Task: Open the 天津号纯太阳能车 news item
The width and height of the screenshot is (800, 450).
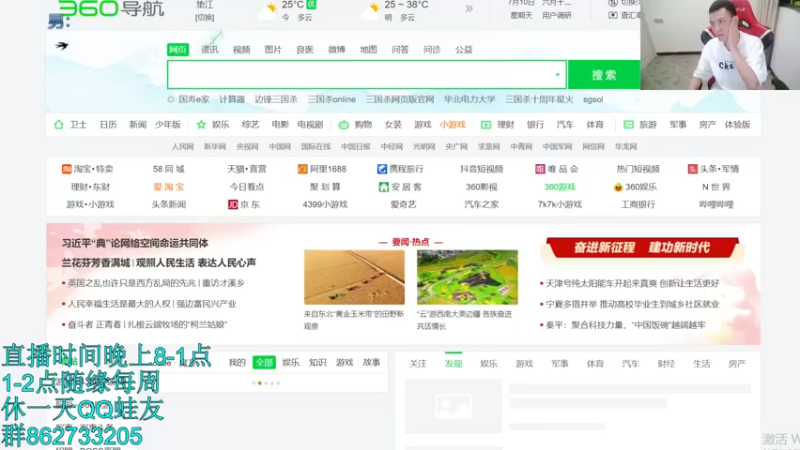Action: tap(633, 283)
